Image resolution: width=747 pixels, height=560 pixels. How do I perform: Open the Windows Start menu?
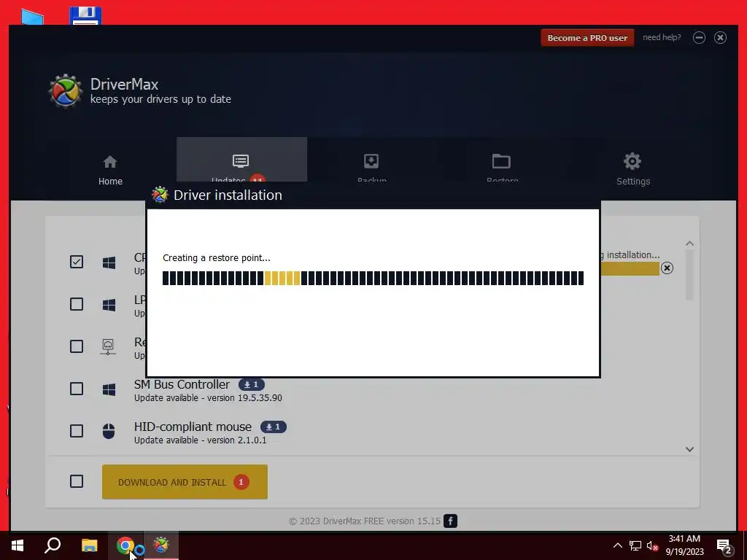coord(18,545)
